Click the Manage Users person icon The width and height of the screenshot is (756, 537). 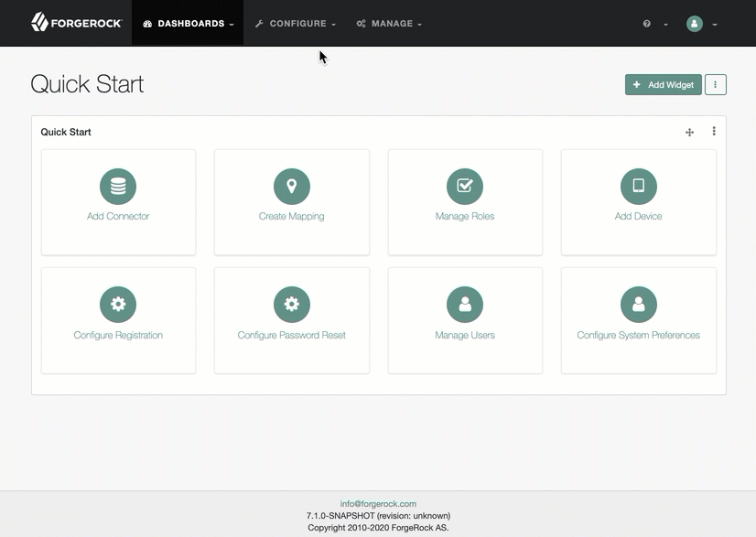tap(465, 305)
